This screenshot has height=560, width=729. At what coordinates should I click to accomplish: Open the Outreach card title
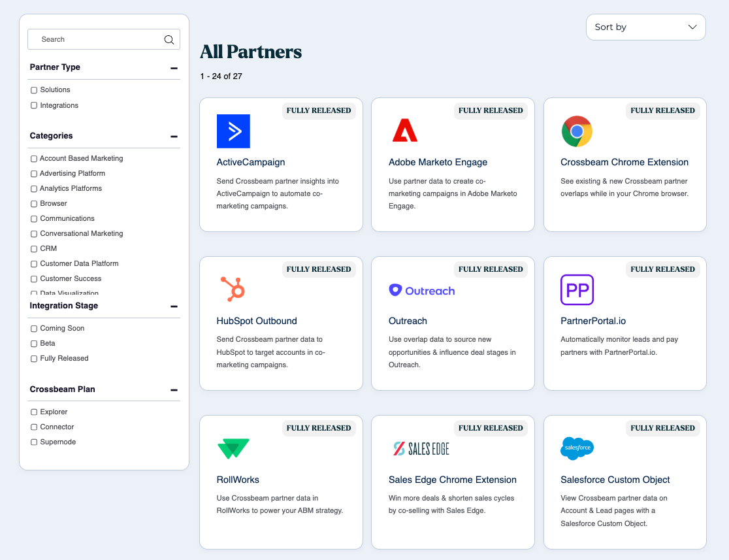coord(408,321)
